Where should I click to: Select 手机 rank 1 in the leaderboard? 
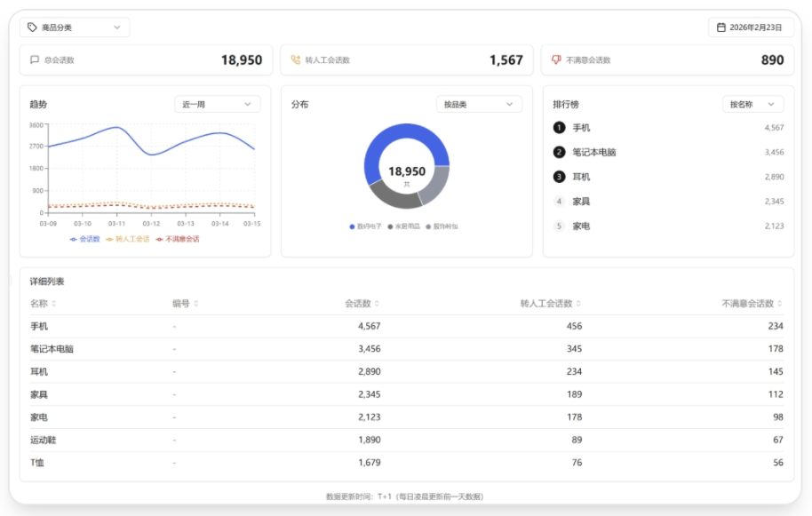580,128
